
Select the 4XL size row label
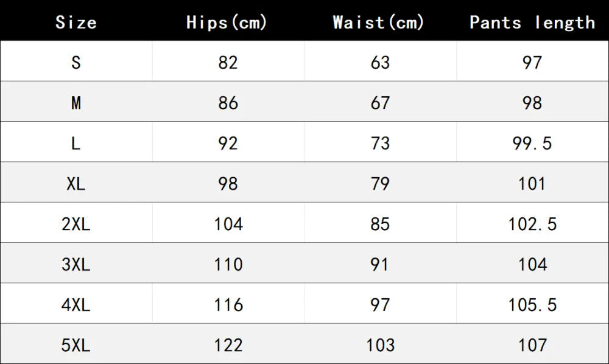(76, 304)
